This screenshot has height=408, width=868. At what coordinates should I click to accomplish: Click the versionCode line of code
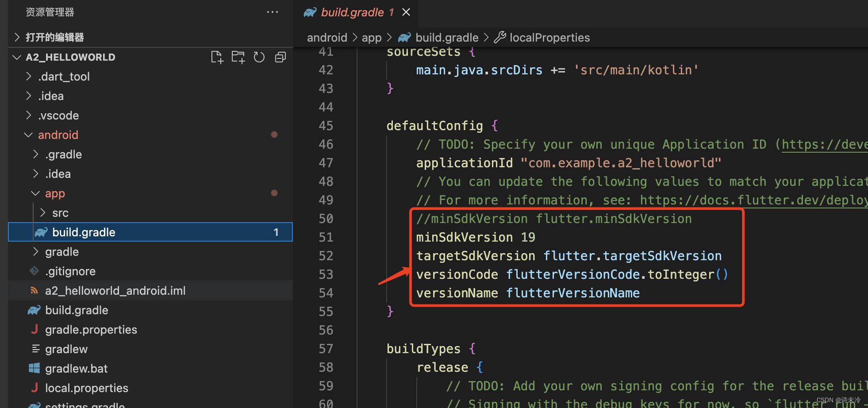[x=572, y=275]
